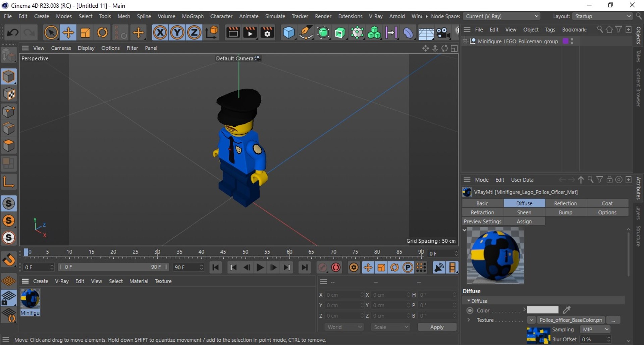Click the Floor environment icon
644x345 pixels.
point(426,33)
